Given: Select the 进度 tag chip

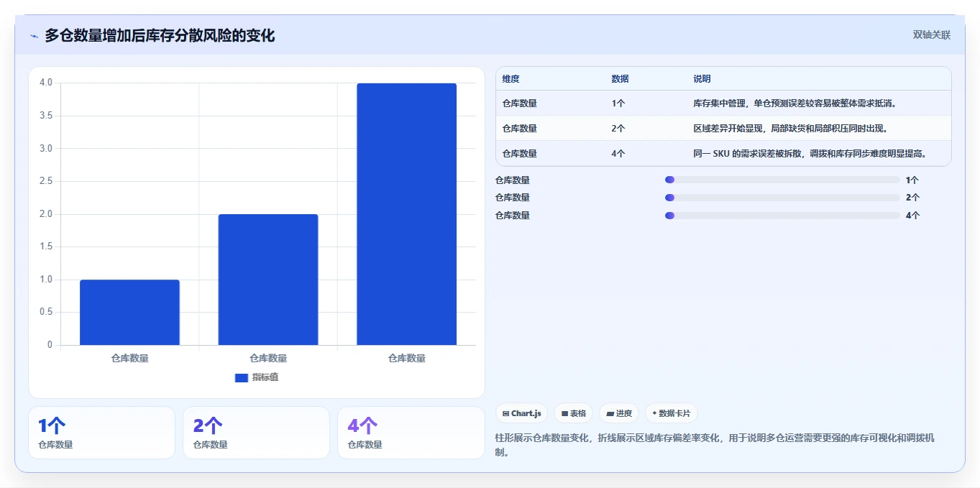Looking at the screenshot, I should (x=619, y=413).
